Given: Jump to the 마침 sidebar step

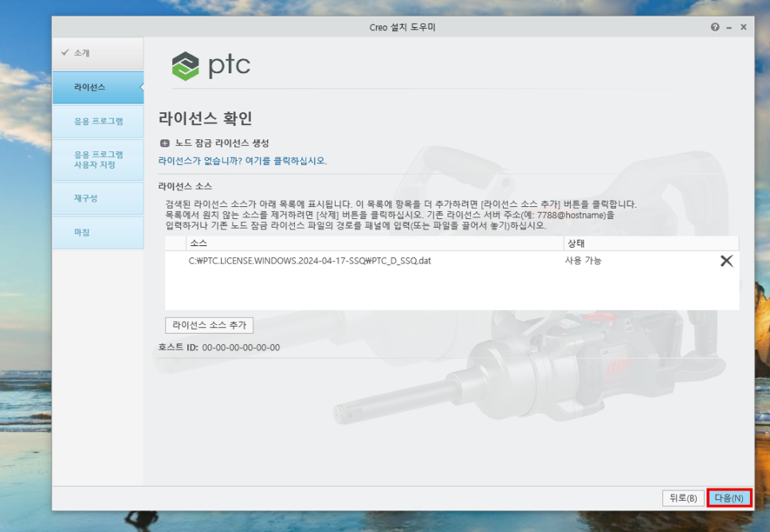Looking at the screenshot, I should pos(98,233).
